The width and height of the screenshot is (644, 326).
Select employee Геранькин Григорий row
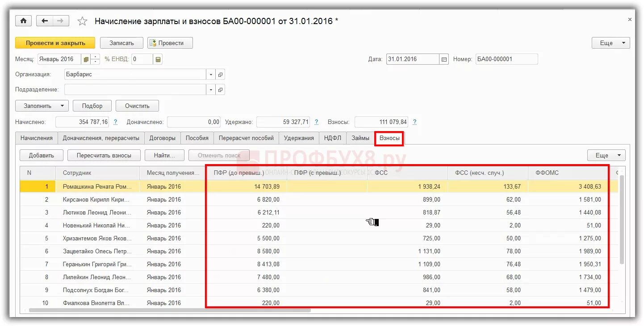point(319,264)
